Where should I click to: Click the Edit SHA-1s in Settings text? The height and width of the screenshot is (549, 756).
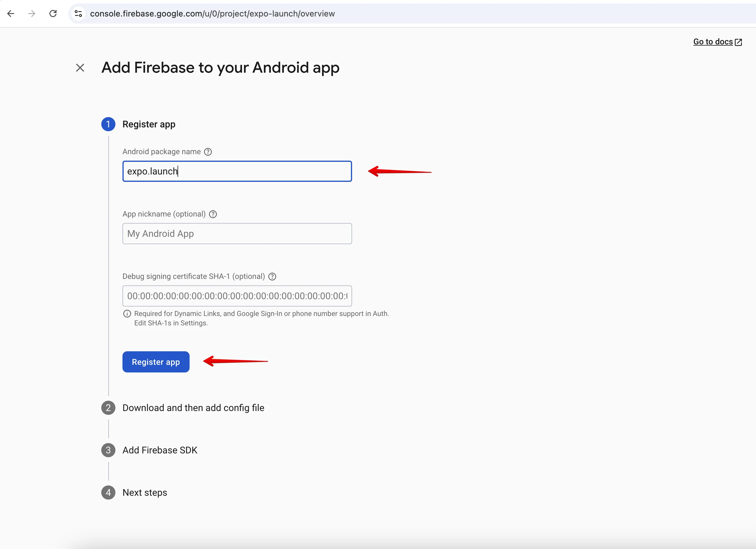171,323
